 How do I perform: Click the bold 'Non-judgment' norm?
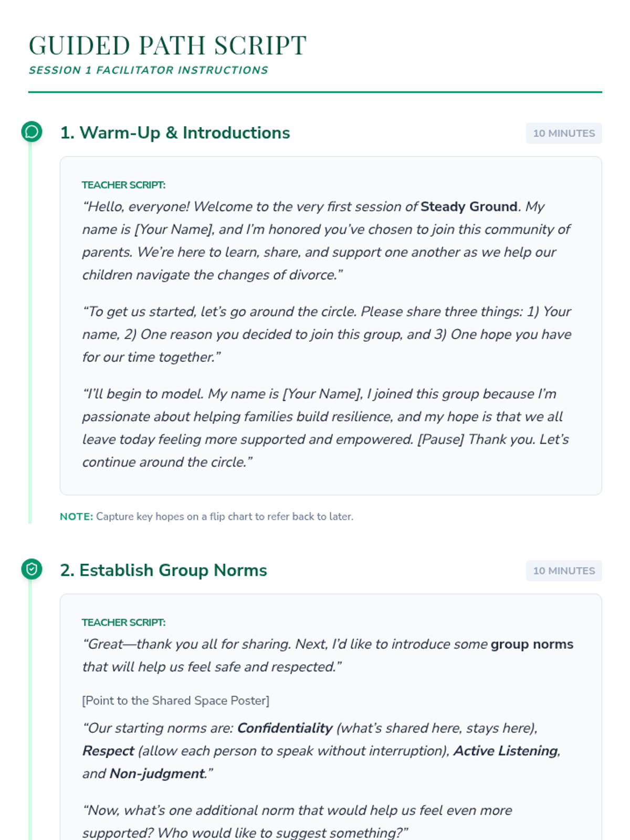point(157,774)
